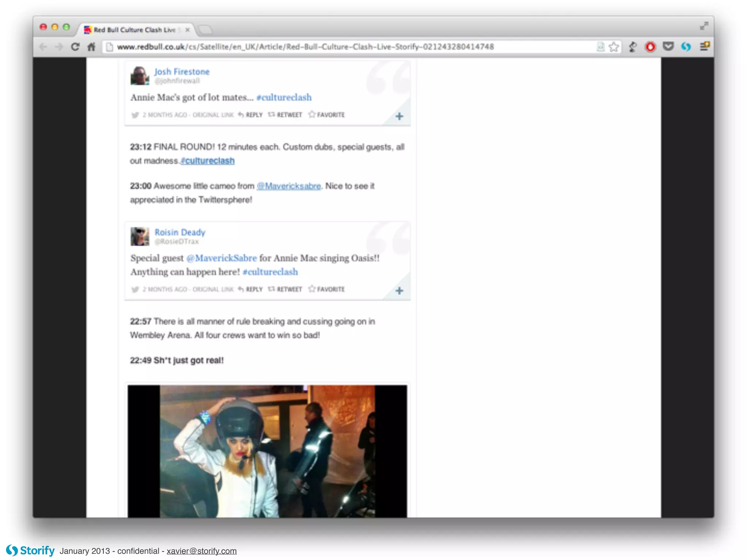Image resolution: width=747 pixels, height=560 pixels.
Task: Click #cultureclash hashtag in Roisin Deady's tweet
Action: click(270, 272)
